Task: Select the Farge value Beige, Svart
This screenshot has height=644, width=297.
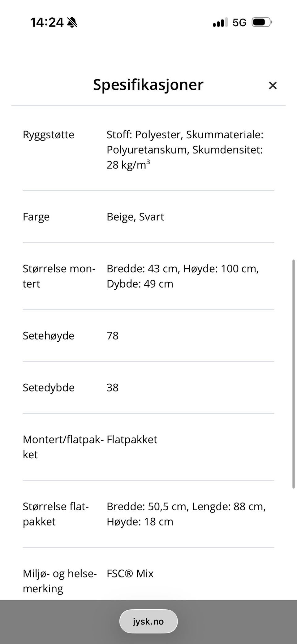Action: [135, 217]
